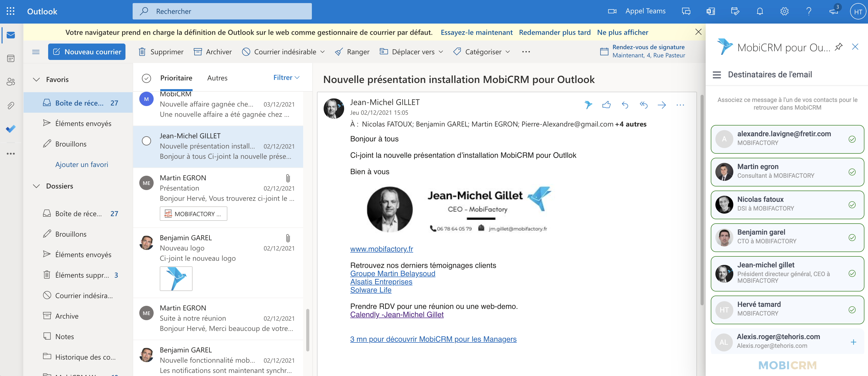The image size is (868, 376).
Task: Open the MobiCRM panel hamburger menu
Action: (x=717, y=75)
